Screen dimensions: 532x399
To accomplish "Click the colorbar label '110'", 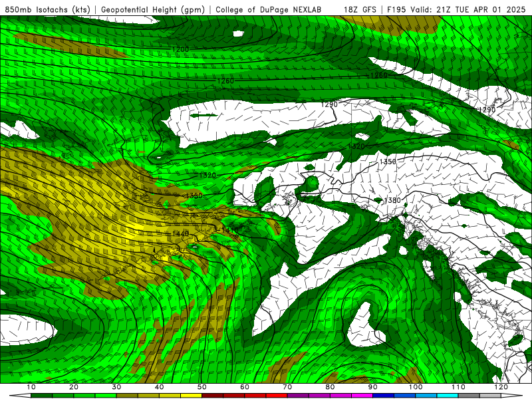I will tap(458, 387).
